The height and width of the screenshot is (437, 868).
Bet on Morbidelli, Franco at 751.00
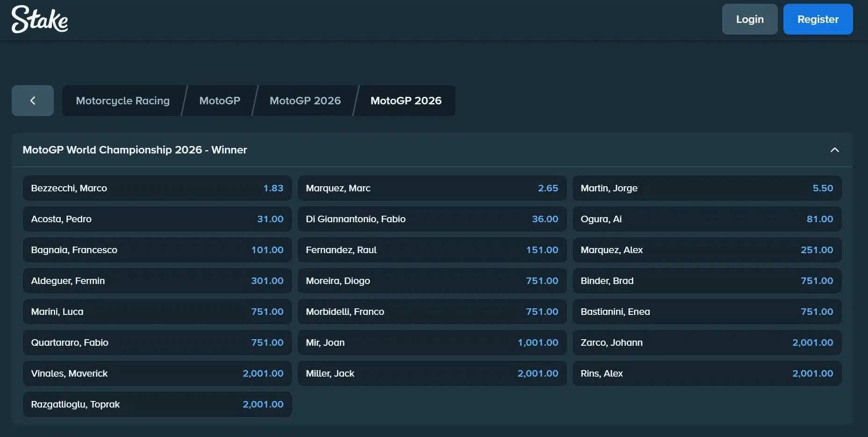[x=432, y=312]
